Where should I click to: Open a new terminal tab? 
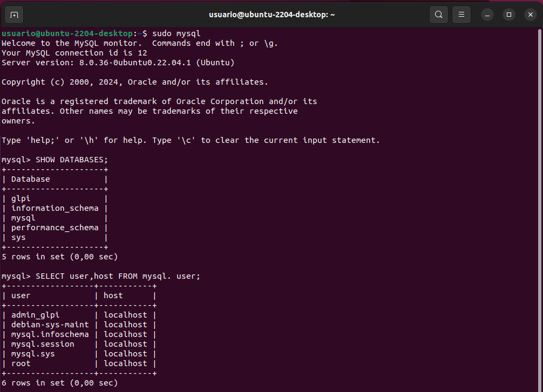click(x=14, y=15)
